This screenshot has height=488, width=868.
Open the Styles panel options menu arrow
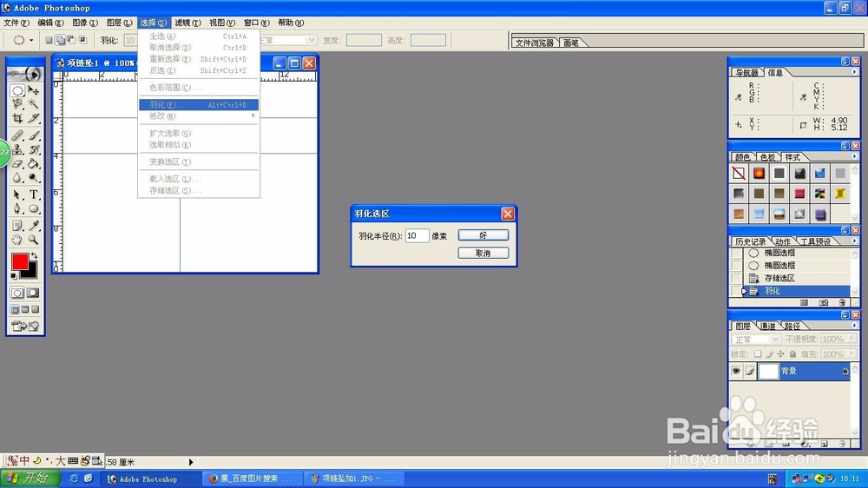tap(854, 157)
